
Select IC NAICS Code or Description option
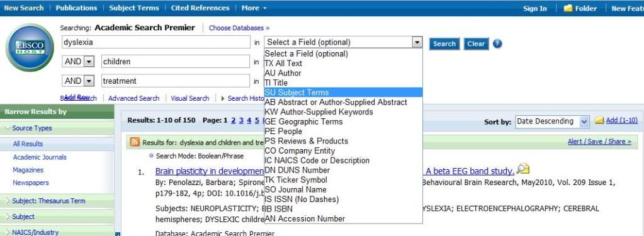(343, 160)
